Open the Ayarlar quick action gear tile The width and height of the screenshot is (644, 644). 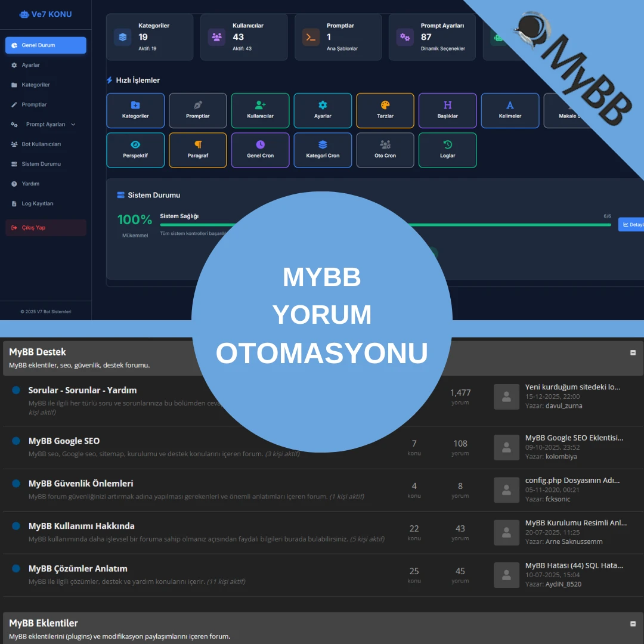(x=323, y=110)
